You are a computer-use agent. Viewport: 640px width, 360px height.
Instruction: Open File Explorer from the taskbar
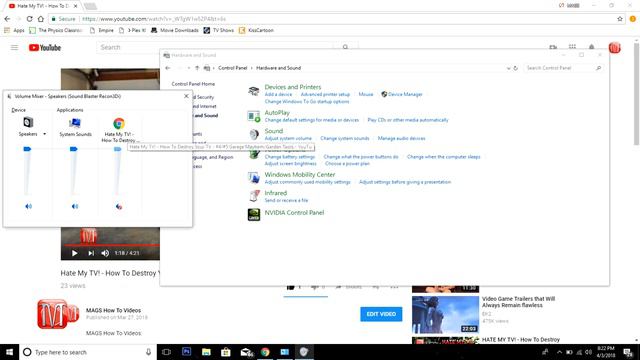[206, 352]
